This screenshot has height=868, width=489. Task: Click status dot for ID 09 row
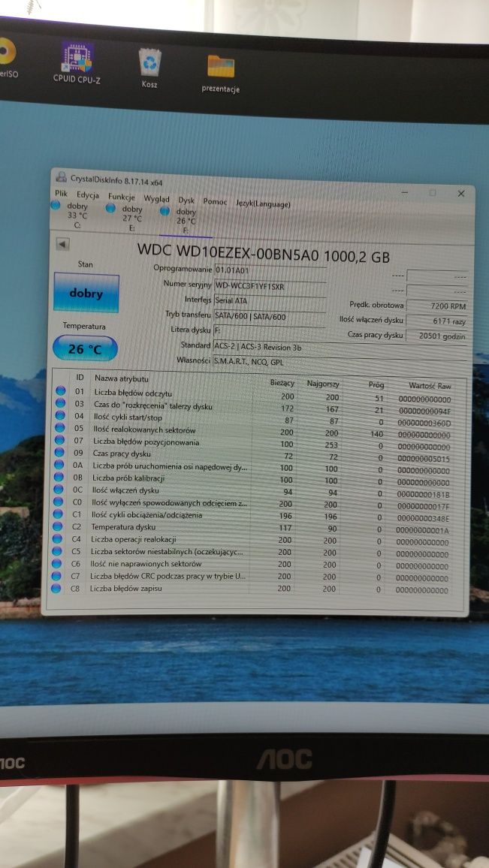[x=59, y=453]
